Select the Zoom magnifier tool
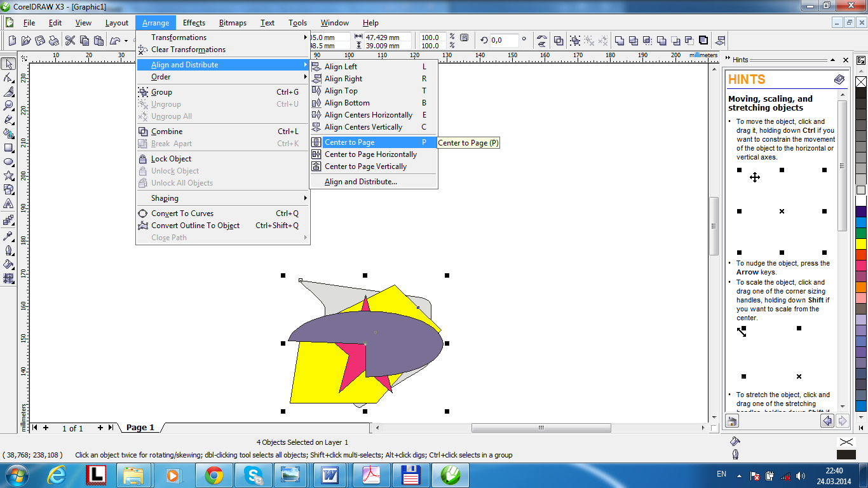This screenshot has width=868, height=488. (x=8, y=105)
